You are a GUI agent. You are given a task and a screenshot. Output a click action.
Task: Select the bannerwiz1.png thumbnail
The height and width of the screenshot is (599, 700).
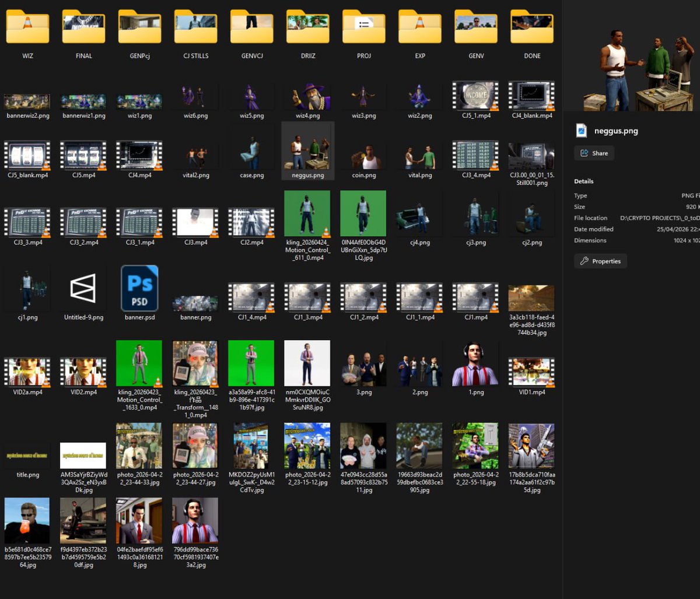pos(83,101)
